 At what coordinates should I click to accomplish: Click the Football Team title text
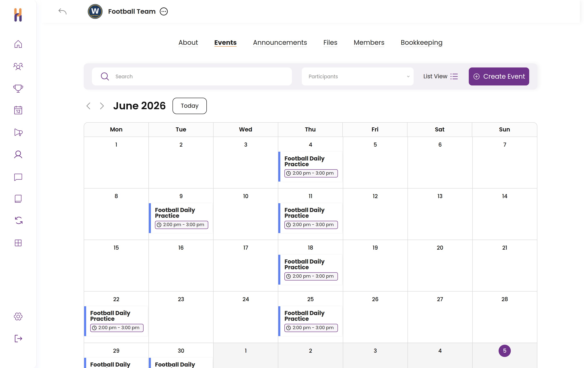(x=132, y=11)
